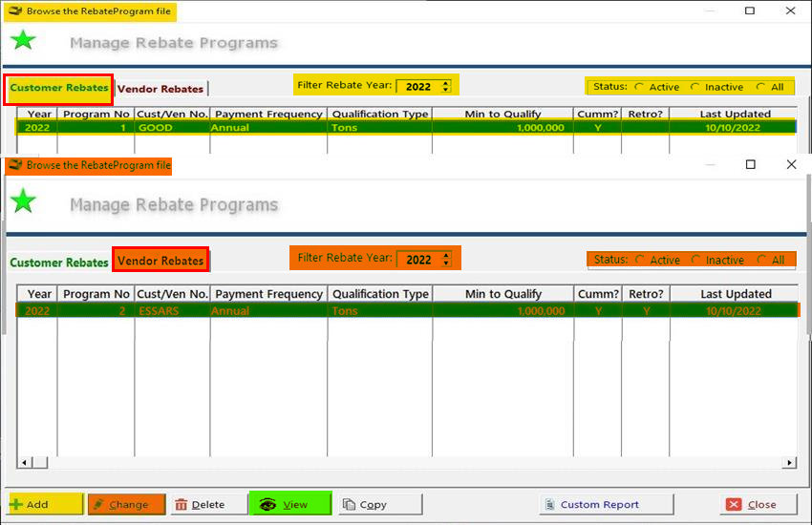This screenshot has height=525, width=812.
Task: Click 1,000,000 value in GOOD row
Action: [541, 127]
